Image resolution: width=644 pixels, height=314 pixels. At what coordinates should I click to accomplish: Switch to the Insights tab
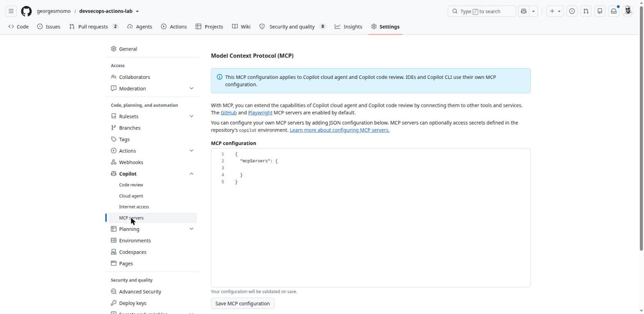[x=348, y=27]
